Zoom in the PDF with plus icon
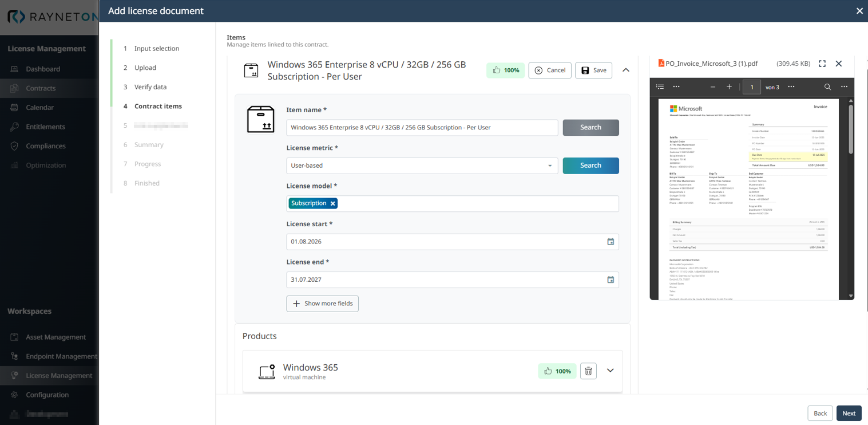The width and height of the screenshot is (868, 425). pos(729,87)
